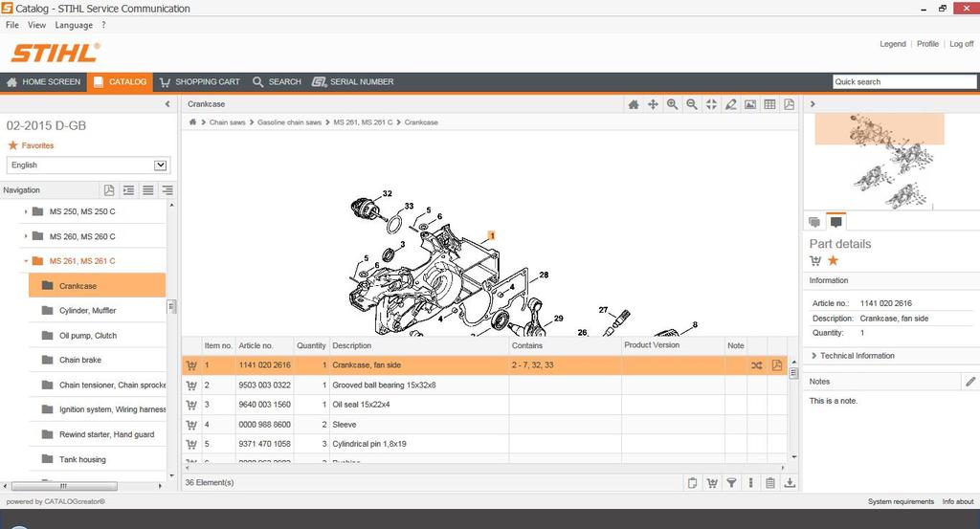
Task: Open the Favorites star link in the sidebar
Action: pos(31,145)
